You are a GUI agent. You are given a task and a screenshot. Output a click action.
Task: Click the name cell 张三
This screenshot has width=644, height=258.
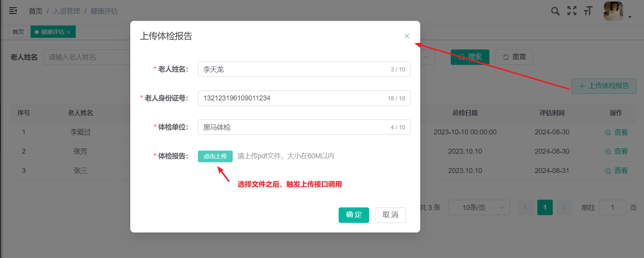[80, 170]
